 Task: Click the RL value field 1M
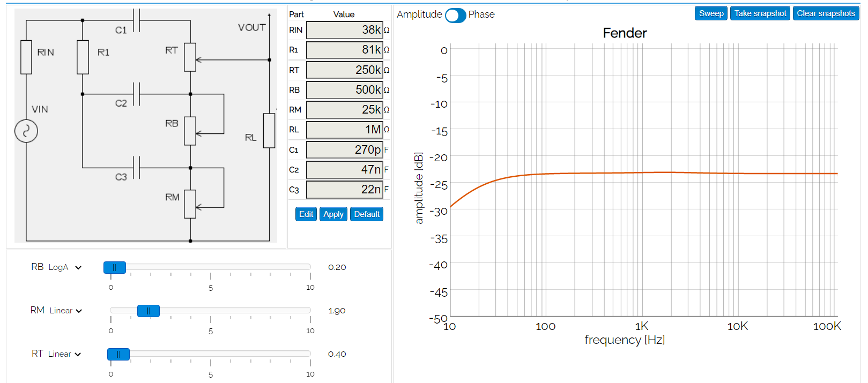click(345, 130)
